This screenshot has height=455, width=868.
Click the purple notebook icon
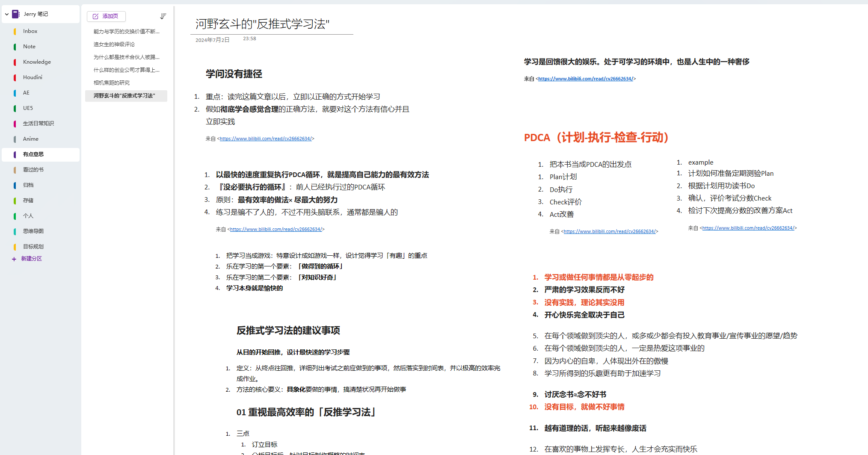tap(16, 14)
